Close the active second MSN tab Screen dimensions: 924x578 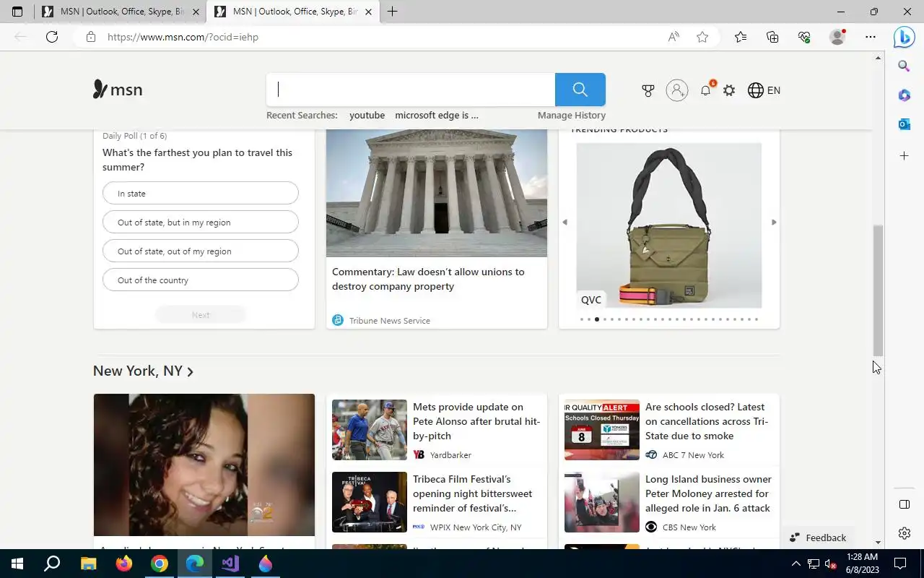pos(368,12)
